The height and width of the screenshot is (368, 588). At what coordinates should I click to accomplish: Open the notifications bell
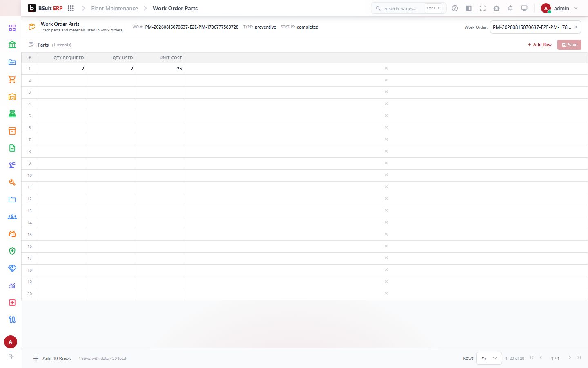[x=510, y=8]
